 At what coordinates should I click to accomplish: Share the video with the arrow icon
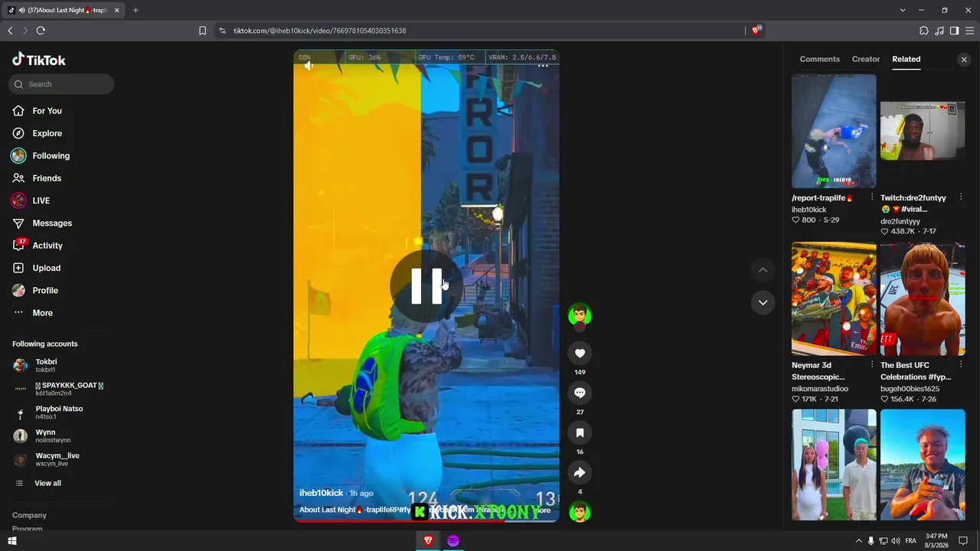pos(580,472)
